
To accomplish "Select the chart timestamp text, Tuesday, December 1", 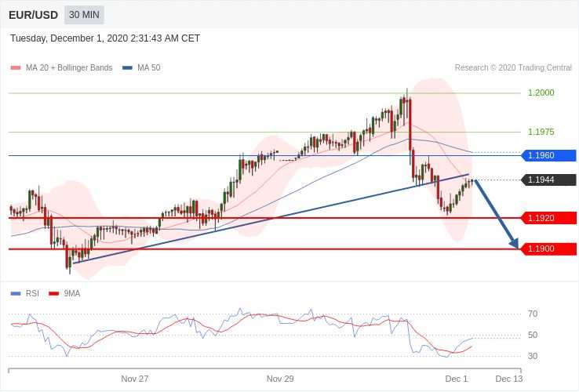I will coord(105,38).
